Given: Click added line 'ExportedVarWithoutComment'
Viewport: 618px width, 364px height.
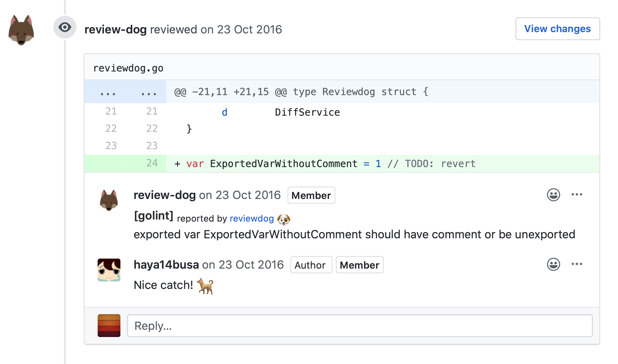Looking at the screenshot, I should [284, 164].
